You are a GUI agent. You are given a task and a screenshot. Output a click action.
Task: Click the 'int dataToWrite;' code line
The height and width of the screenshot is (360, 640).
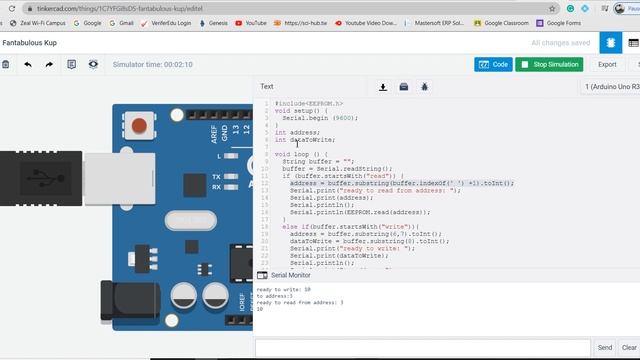(304, 140)
